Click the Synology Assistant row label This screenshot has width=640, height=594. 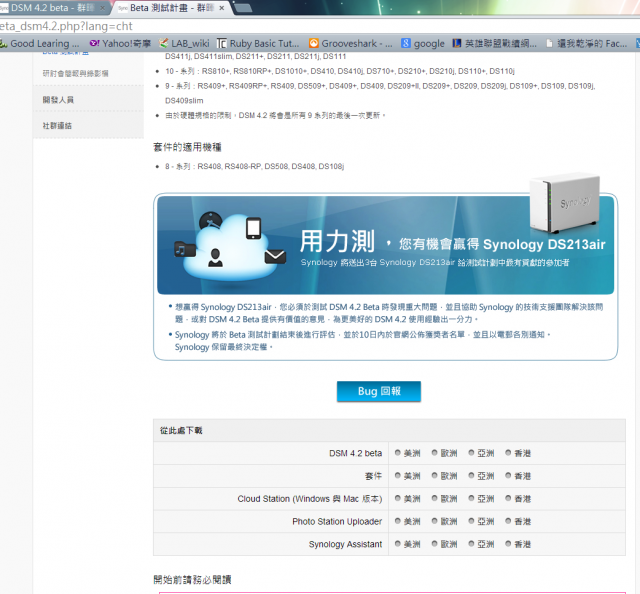point(345,544)
